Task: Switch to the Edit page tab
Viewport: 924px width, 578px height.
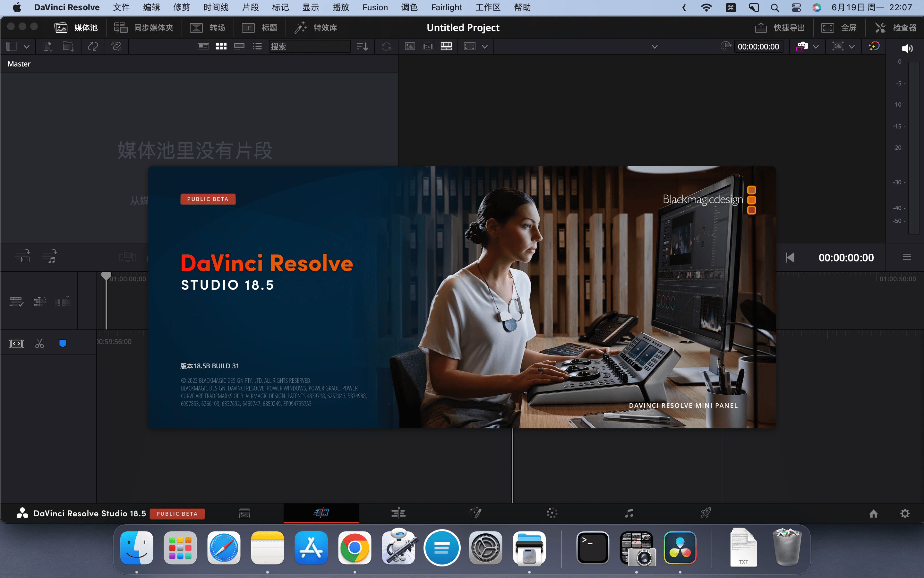Action: point(398,513)
